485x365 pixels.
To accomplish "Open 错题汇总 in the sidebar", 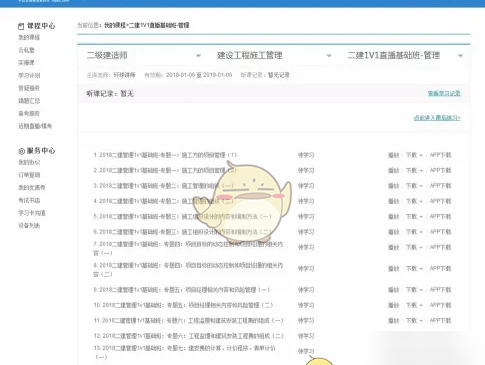I will pos(29,101).
